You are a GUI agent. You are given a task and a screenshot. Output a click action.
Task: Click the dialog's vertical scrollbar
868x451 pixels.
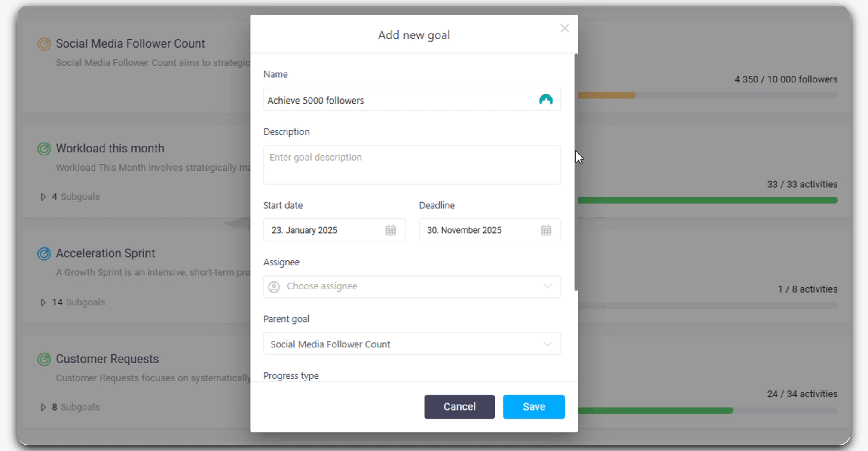click(x=576, y=172)
